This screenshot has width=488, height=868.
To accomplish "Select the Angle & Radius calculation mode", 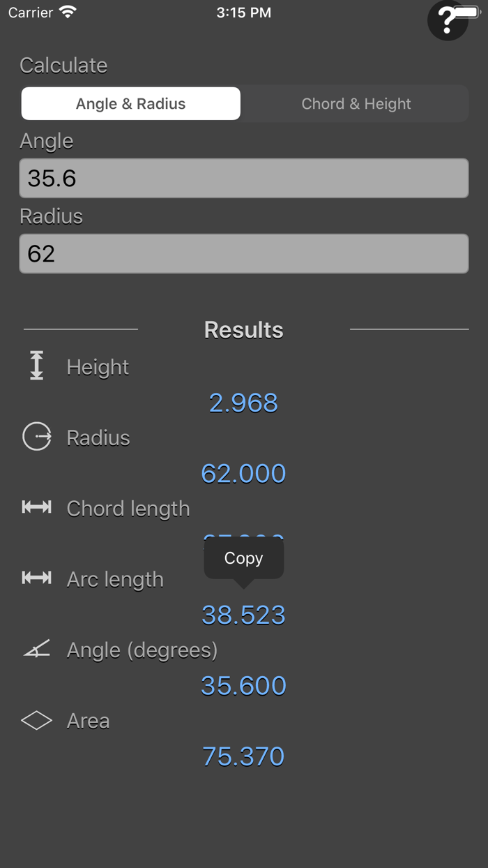I will point(130,103).
